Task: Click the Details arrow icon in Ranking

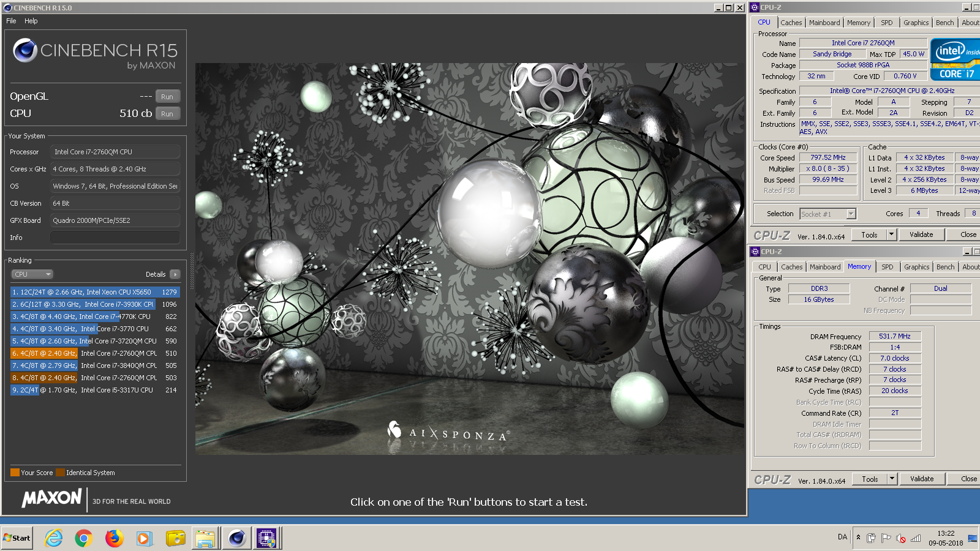Action: coord(175,274)
